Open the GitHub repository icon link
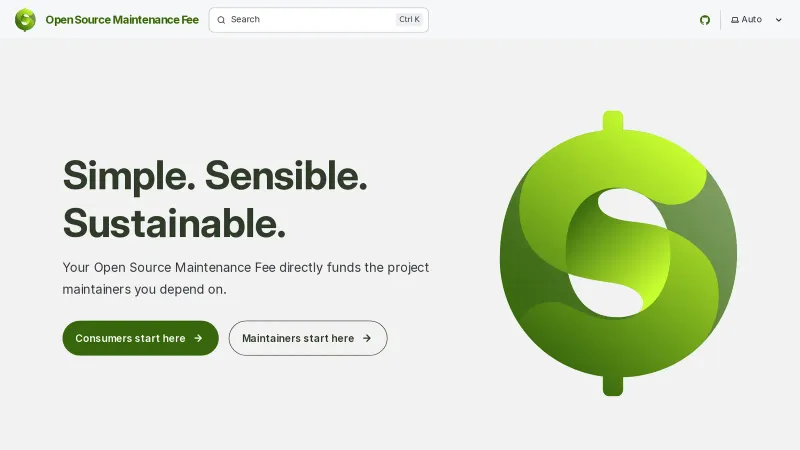 (x=705, y=20)
